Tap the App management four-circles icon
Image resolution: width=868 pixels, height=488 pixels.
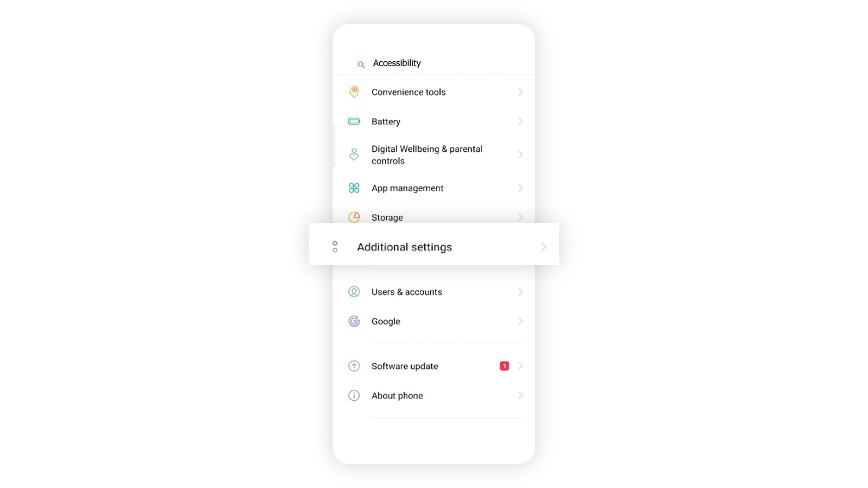click(354, 188)
